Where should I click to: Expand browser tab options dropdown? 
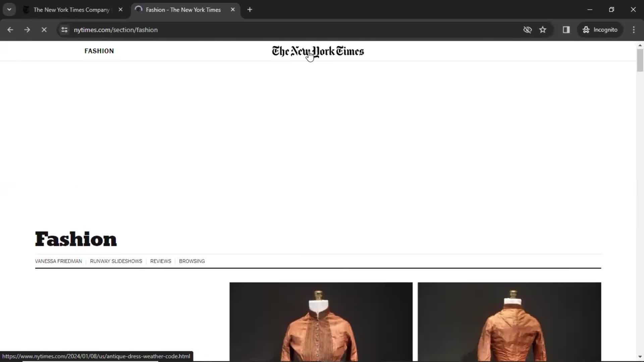(x=9, y=9)
